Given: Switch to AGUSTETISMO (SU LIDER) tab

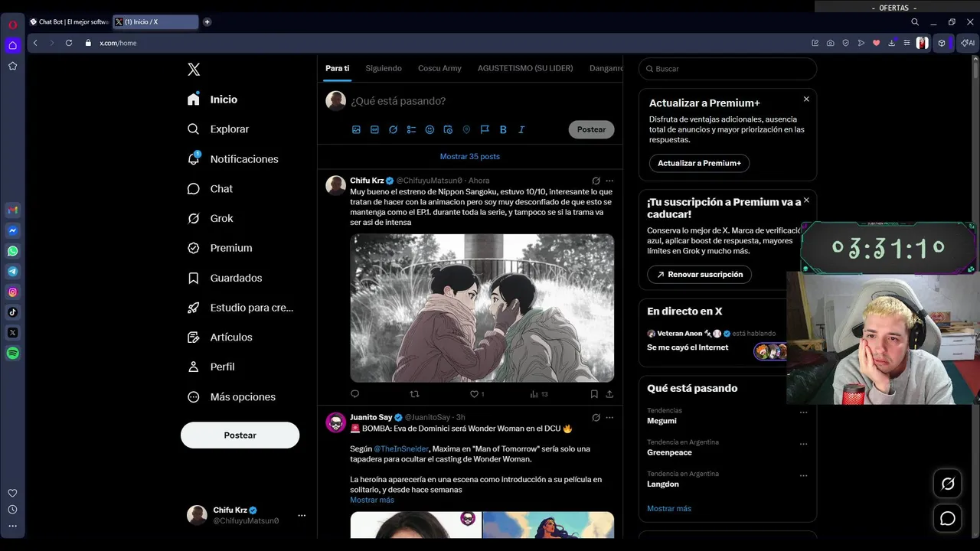Looking at the screenshot, I should 525,68.
